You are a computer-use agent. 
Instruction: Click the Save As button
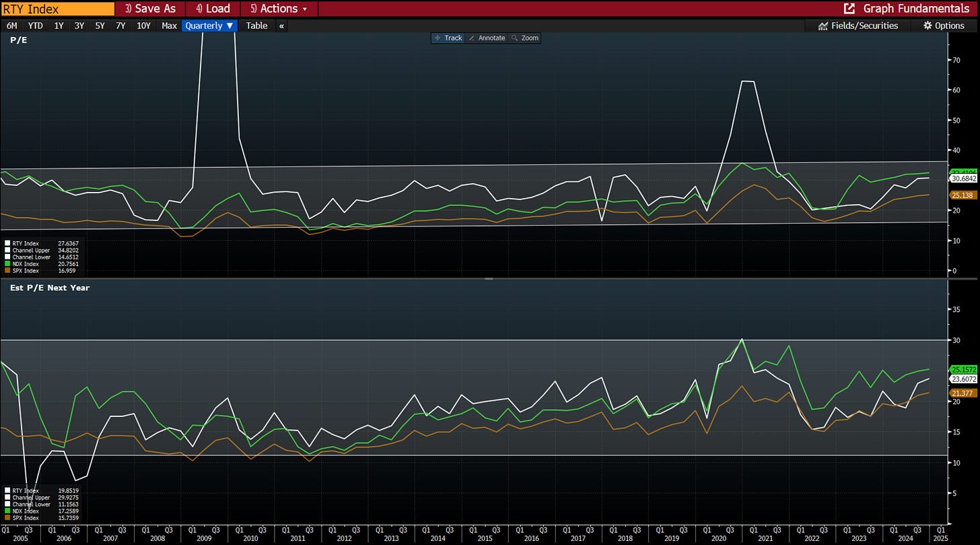[150, 9]
